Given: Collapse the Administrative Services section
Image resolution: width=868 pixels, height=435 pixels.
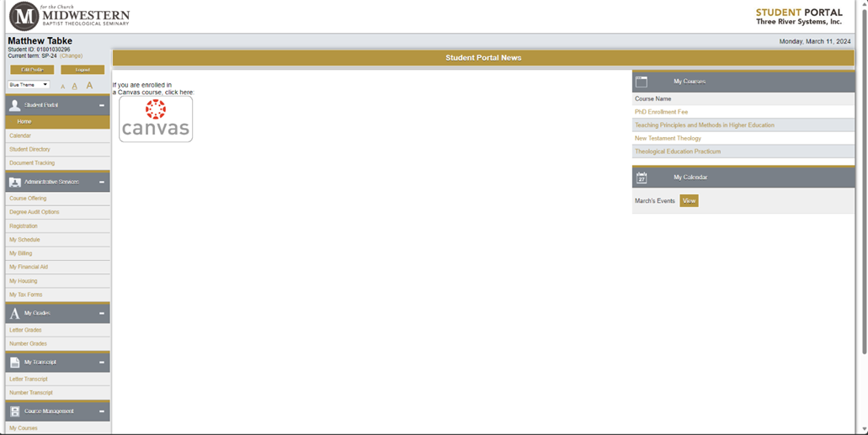Looking at the screenshot, I should tap(102, 182).
